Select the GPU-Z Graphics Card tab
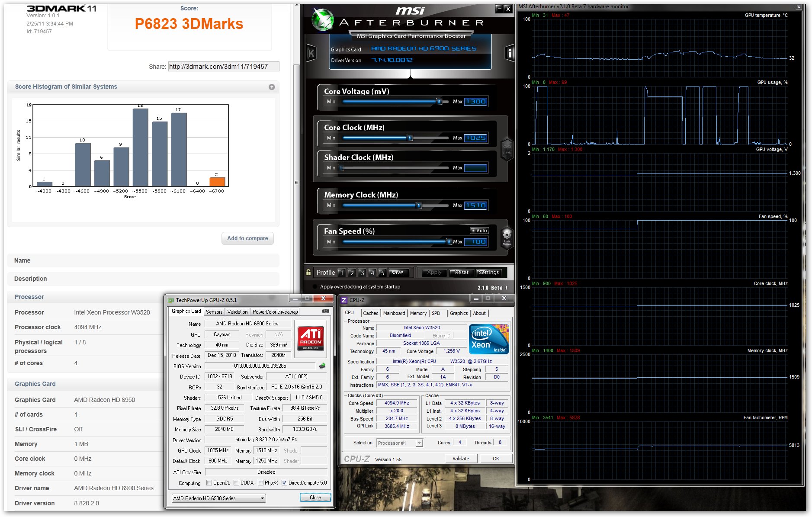Viewport: 812px width, 517px height. (186, 311)
